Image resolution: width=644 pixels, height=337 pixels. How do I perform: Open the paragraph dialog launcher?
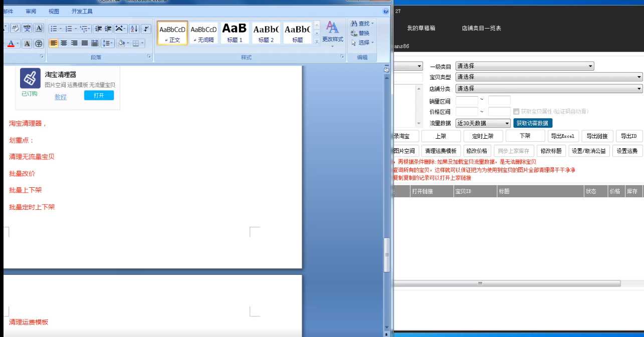coord(149,57)
